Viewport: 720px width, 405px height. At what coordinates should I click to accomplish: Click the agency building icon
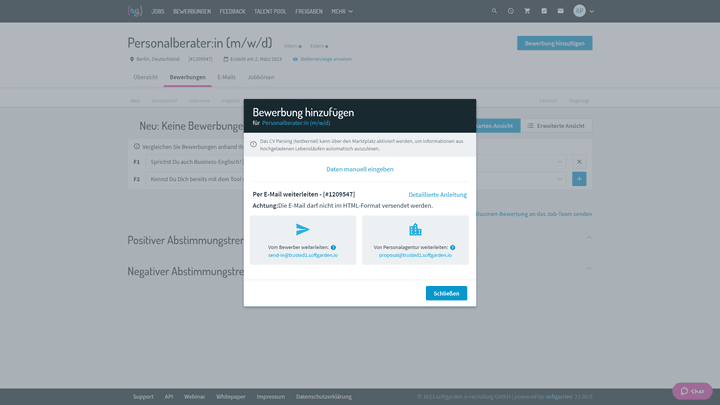[415, 229]
